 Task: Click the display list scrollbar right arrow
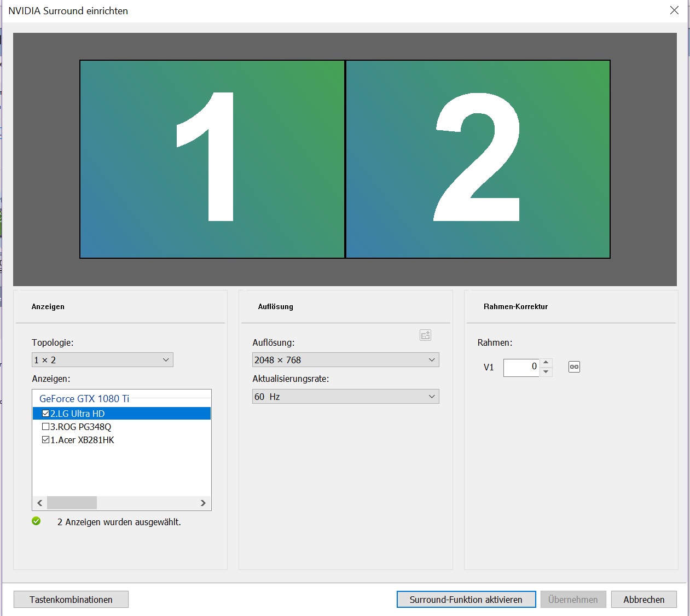[203, 503]
